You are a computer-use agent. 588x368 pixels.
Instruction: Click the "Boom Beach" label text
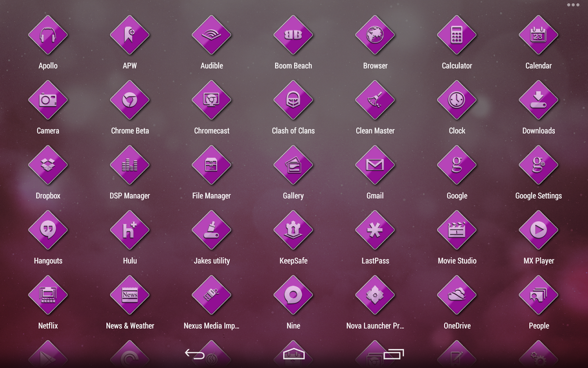pos(293,66)
